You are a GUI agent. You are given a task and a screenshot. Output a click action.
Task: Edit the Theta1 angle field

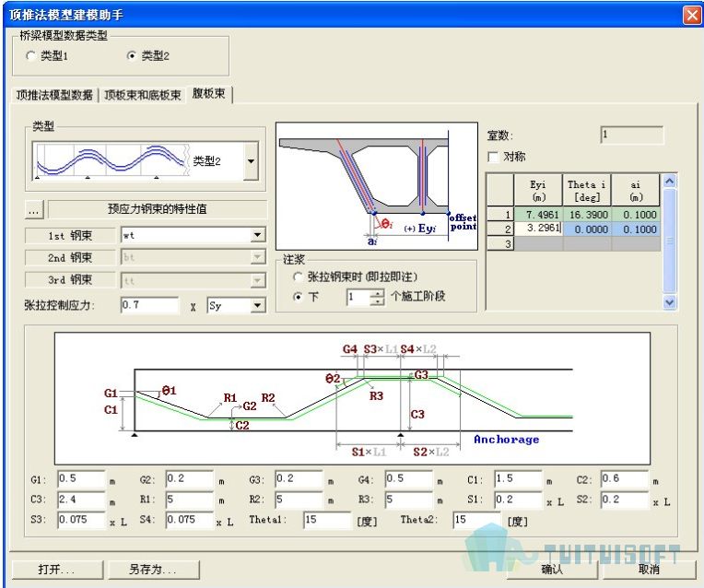point(327,520)
